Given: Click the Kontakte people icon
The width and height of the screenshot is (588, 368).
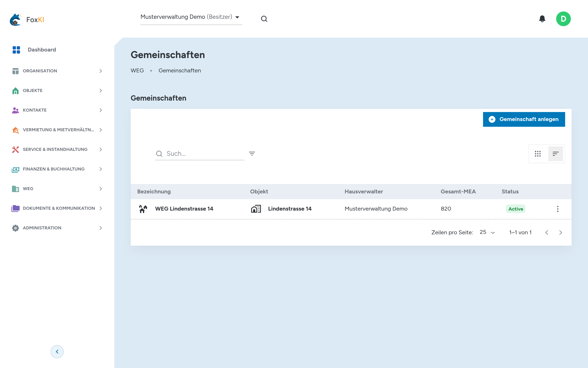Looking at the screenshot, I should click(15, 110).
